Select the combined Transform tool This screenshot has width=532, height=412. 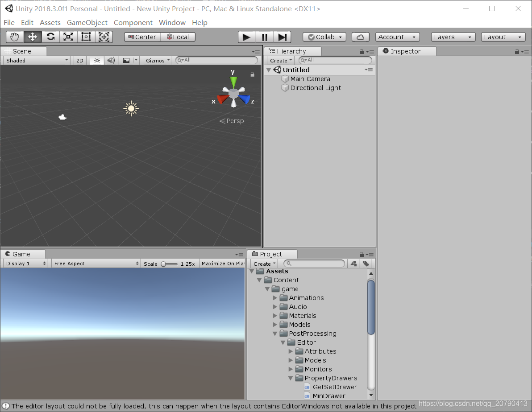tap(104, 37)
